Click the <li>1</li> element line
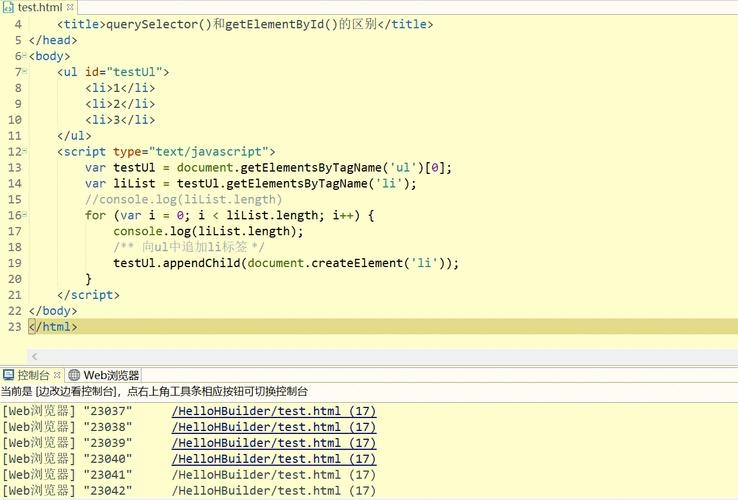 click(120, 88)
